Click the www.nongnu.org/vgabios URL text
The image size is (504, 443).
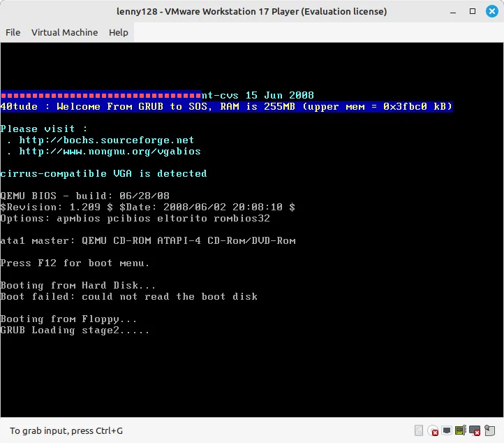coord(110,152)
